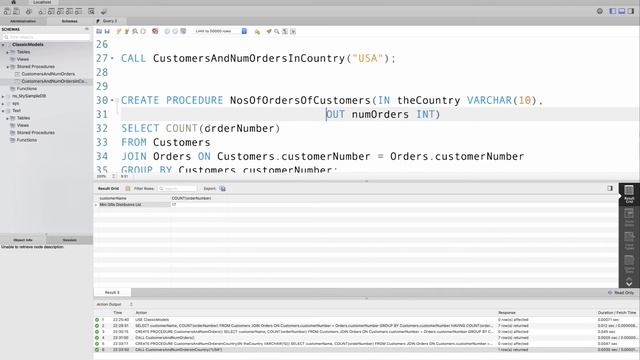Viewport: 640px width, 360px height.
Task: Click the save snippet star icon
Action: (257, 31)
